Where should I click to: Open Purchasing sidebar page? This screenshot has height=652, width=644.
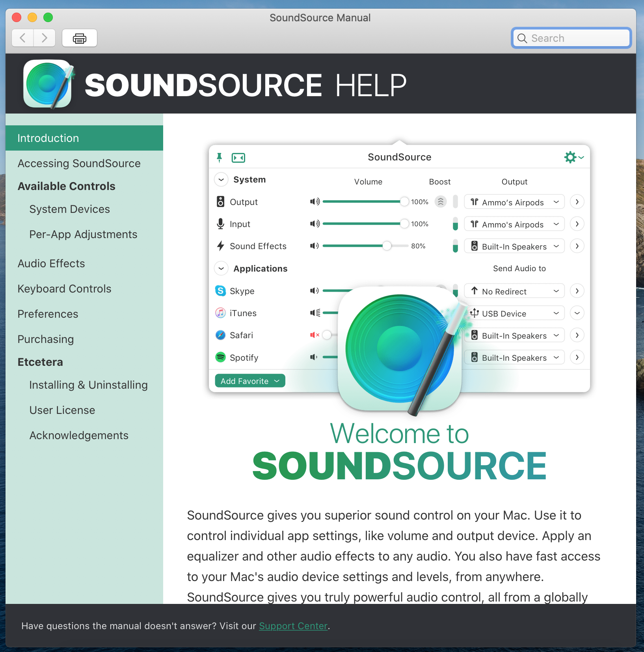click(46, 339)
